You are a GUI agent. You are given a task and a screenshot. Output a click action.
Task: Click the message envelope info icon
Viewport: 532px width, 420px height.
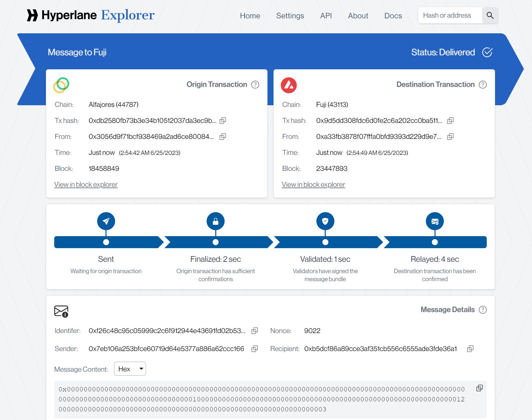(x=61, y=311)
